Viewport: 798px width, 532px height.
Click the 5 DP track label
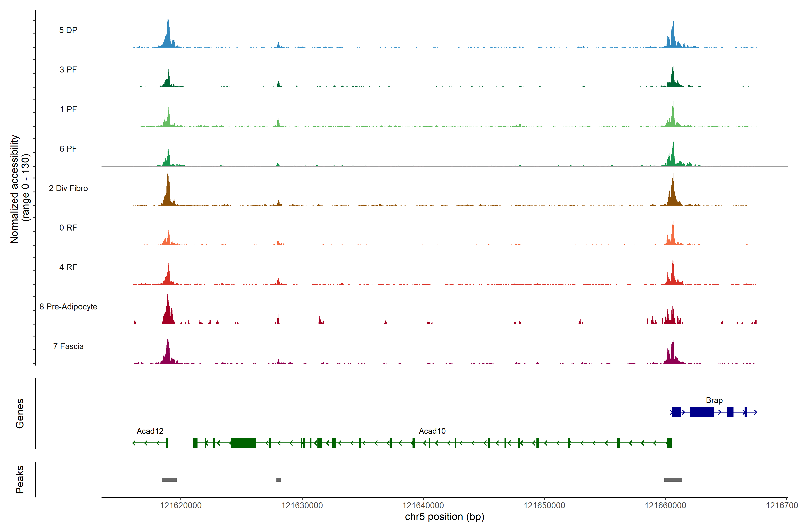[x=68, y=30]
